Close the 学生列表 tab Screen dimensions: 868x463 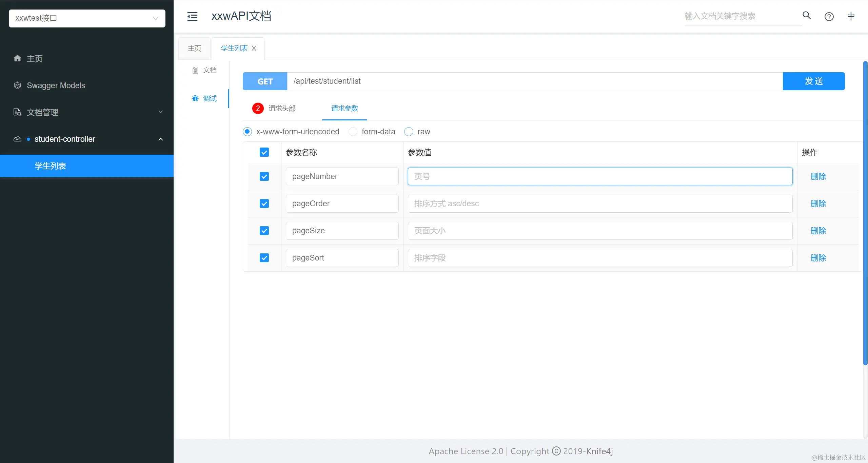click(x=254, y=48)
